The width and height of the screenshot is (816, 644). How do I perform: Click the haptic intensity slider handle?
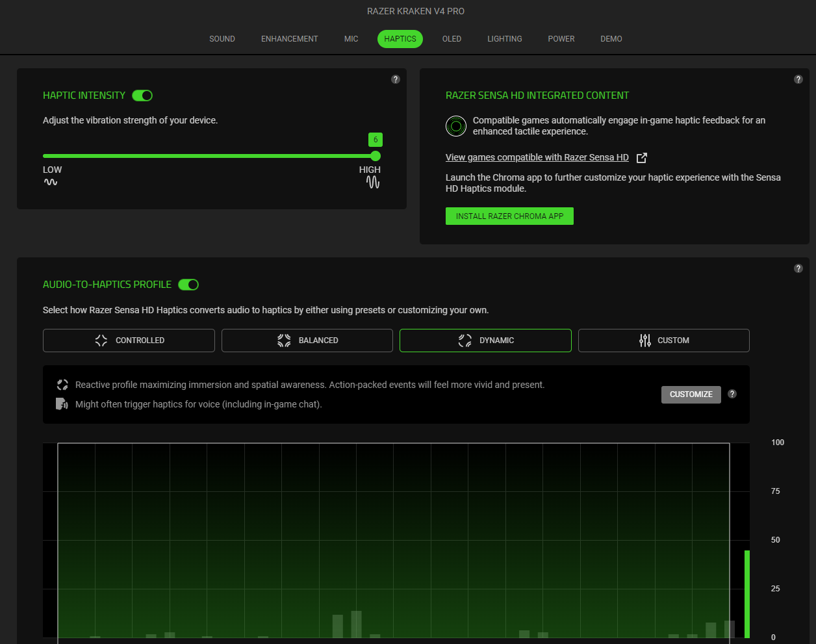[376, 156]
